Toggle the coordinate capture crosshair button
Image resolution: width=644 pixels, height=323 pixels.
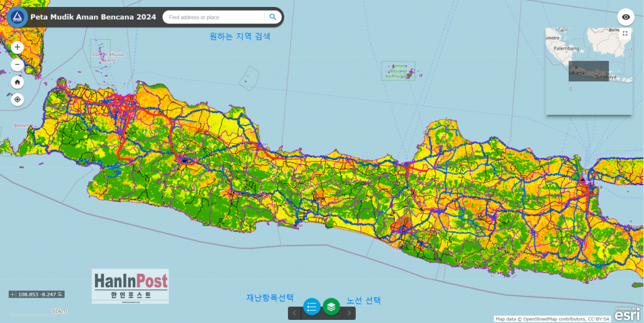point(13,295)
